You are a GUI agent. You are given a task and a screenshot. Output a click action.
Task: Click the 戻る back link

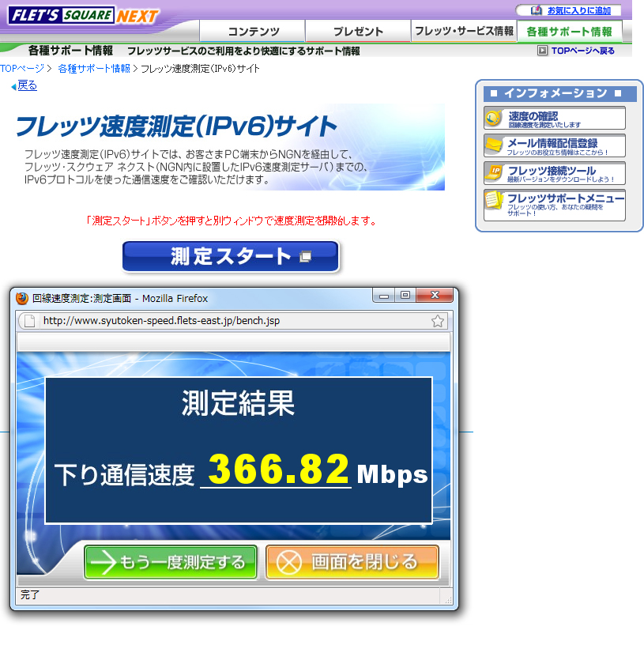(x=27, y=85)
